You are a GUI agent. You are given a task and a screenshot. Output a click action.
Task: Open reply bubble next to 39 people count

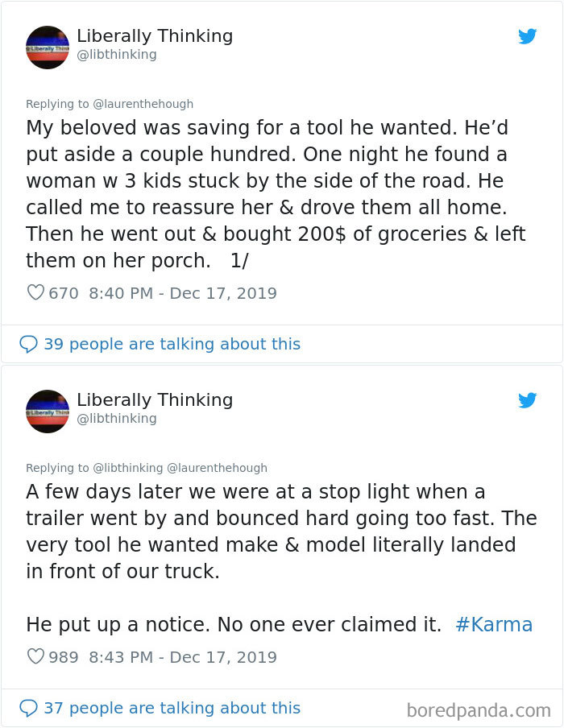[x=29, y=344]
